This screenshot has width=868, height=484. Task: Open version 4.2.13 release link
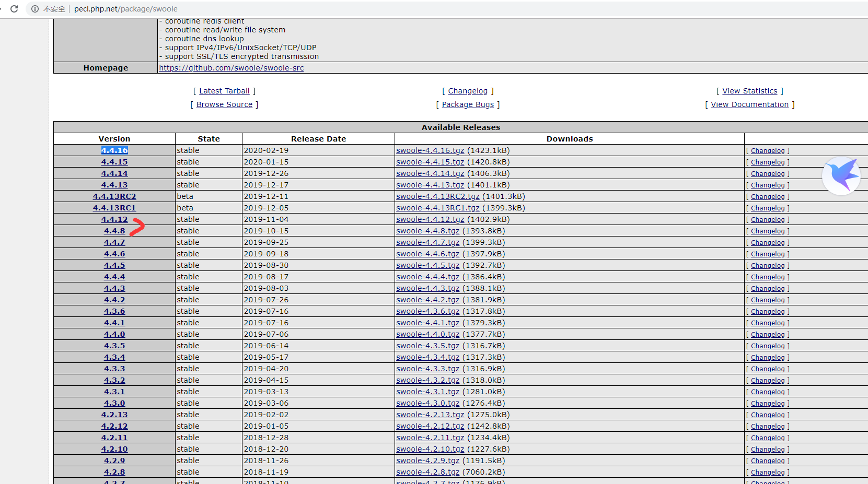tap(114, 415)
